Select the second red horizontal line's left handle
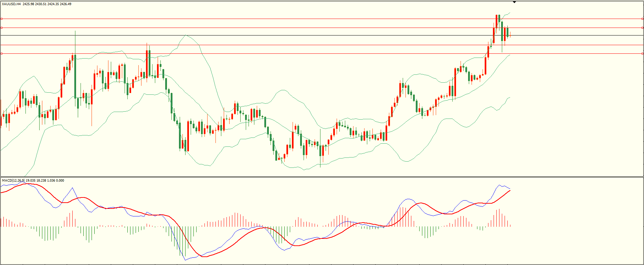 (x=1, y=28)
